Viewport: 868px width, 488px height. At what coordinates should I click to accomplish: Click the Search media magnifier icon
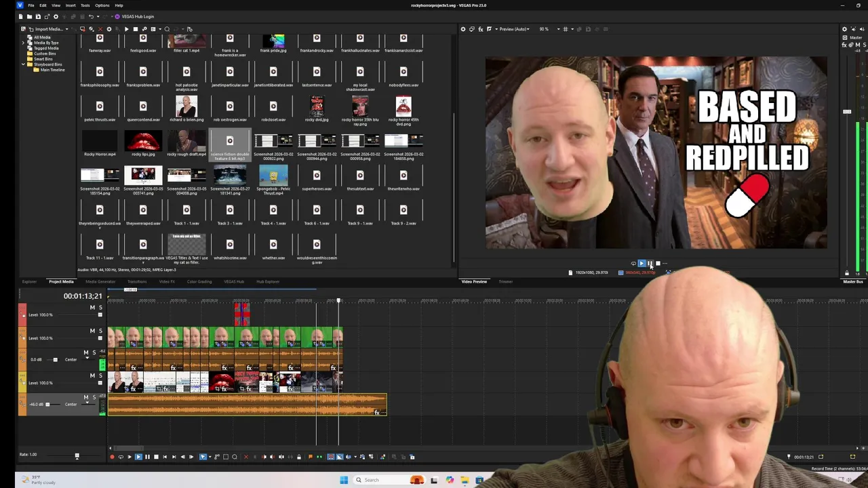click(x=167, y=29)
